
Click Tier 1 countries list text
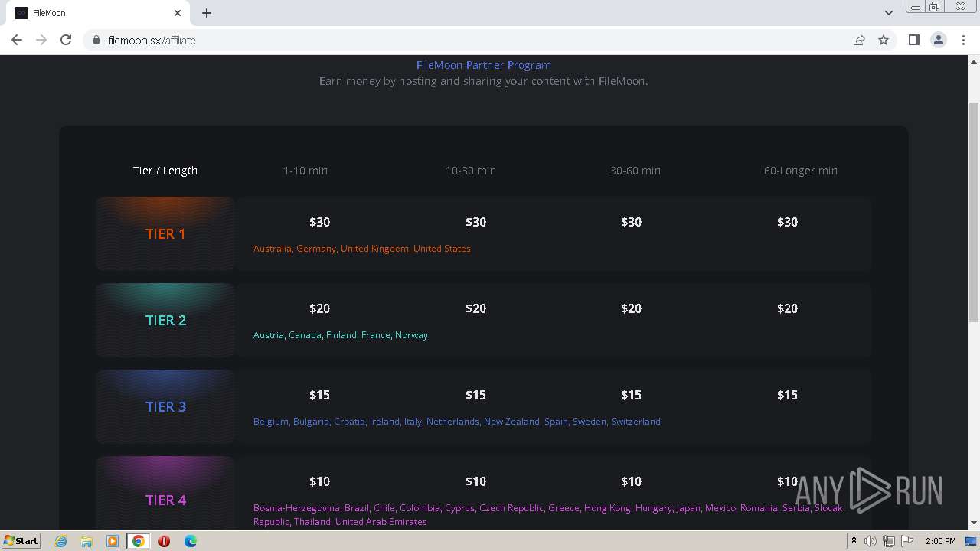point(362,249)
